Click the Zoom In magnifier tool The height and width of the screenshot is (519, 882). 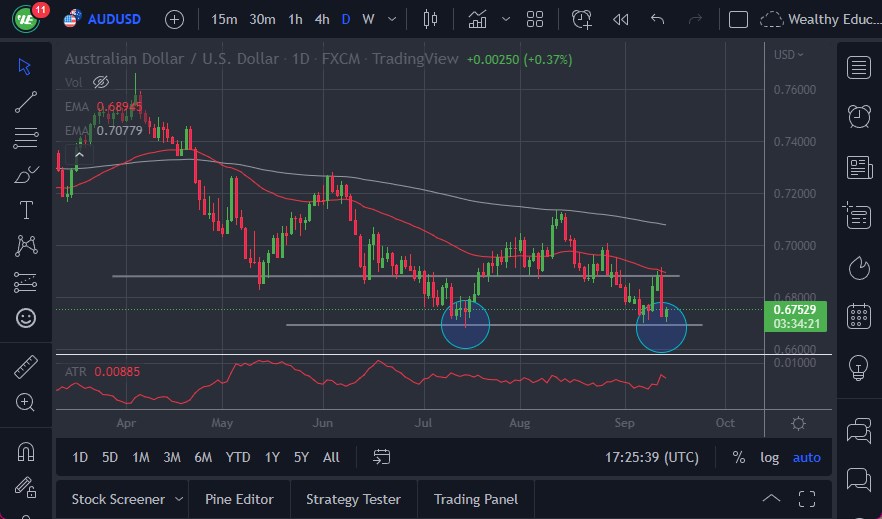[x=26, y=402]
